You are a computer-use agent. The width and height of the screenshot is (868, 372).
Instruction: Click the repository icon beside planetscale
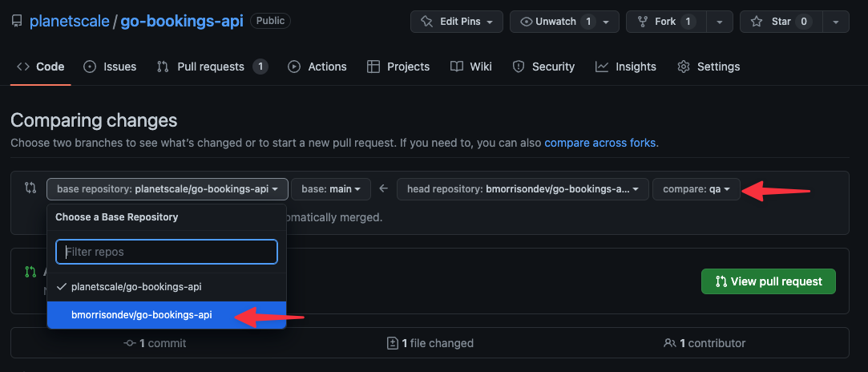(x=17, y=22)
